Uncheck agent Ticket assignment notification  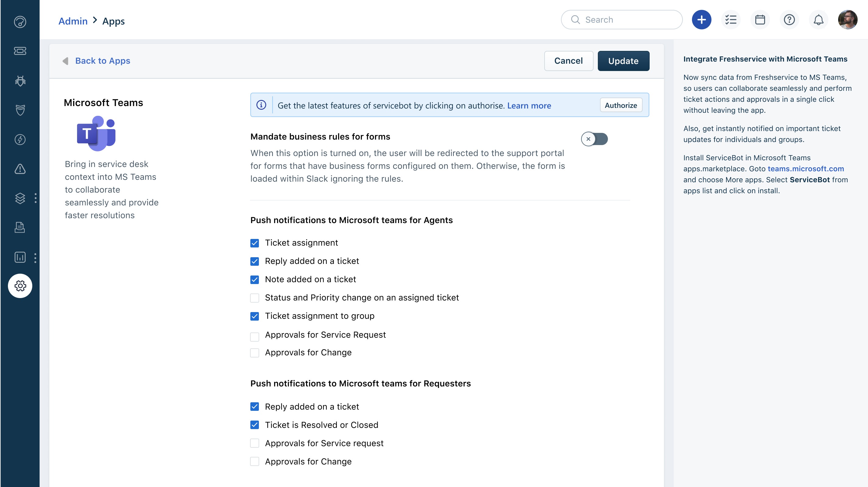coord(254,243)
